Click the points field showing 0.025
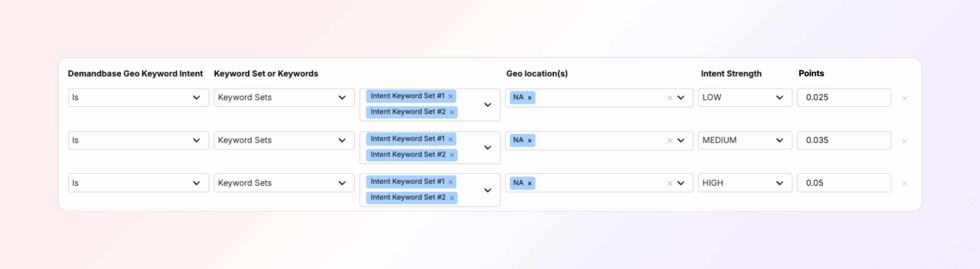This screenshot has width=980, height=269. [x=844, y=98]
